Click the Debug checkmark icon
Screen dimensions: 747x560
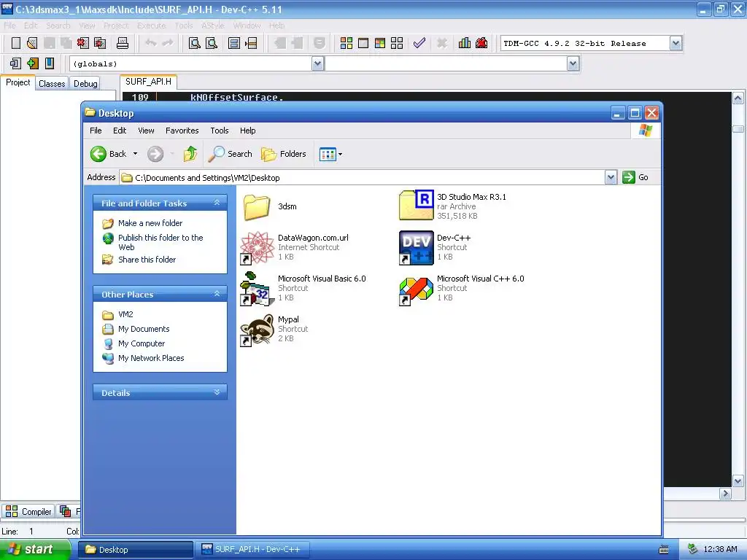coord(419,43)
